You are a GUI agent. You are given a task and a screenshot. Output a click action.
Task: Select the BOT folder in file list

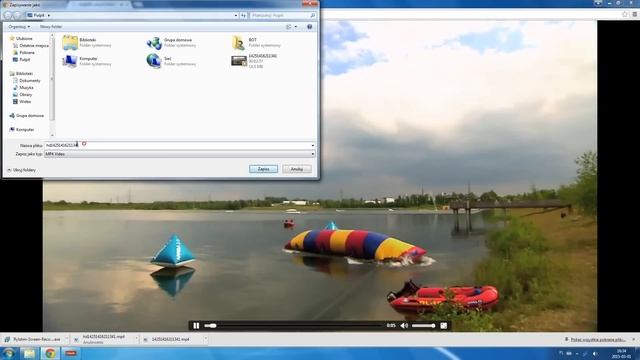[256, 42]
